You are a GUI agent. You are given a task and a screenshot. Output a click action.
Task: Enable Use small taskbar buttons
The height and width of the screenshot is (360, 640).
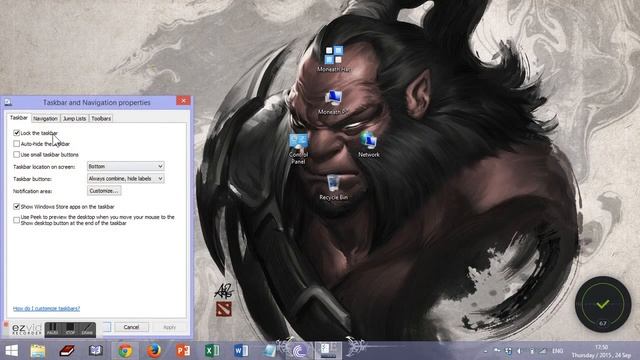tap(16, 155)
